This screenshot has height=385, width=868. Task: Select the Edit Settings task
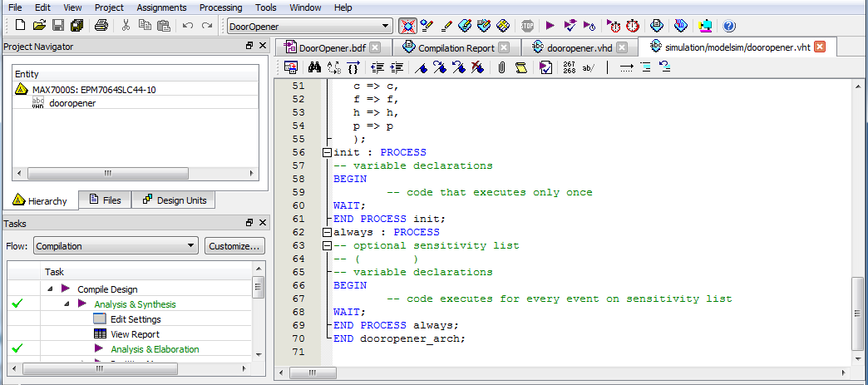click(x=136, y=319)
